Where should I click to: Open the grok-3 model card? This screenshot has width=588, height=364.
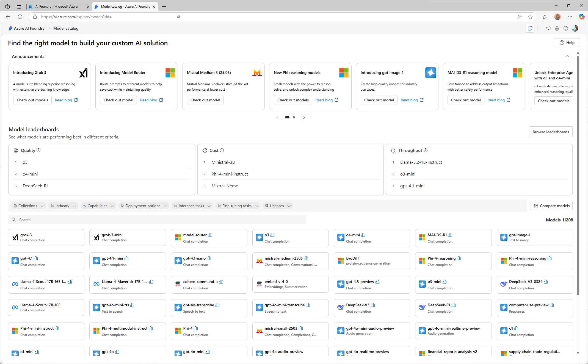click(x=46, y=237)
